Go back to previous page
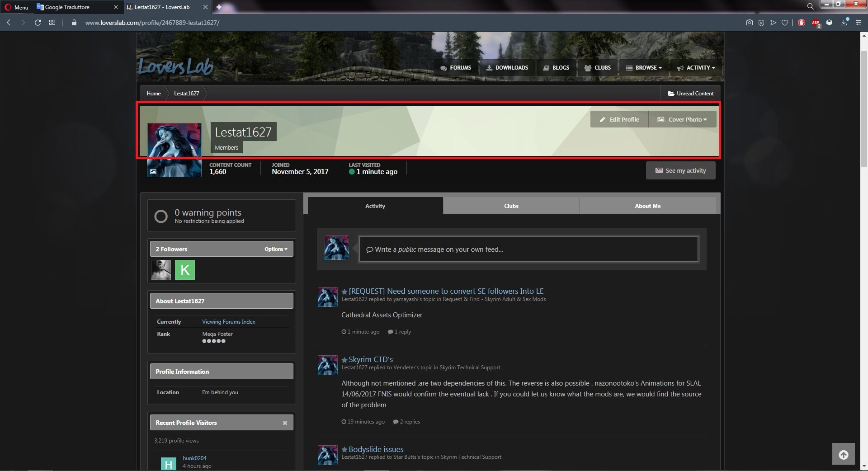868x471 pixels. pyautogui.click(x=9, y=22)
